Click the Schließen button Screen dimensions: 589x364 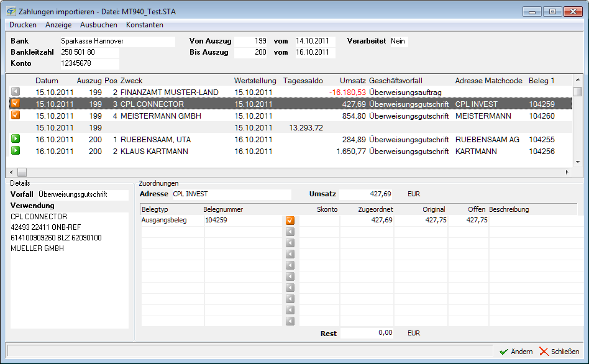tap(559, 352)
